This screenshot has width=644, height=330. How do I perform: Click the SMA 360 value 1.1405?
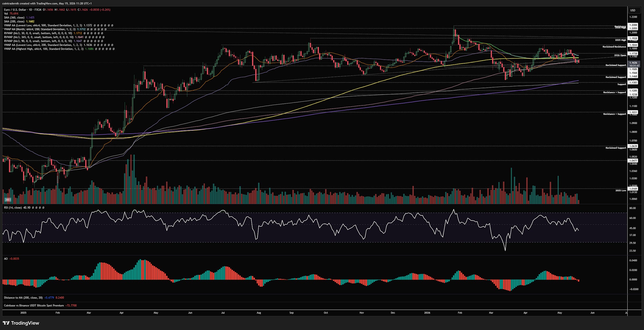point(30,17)
